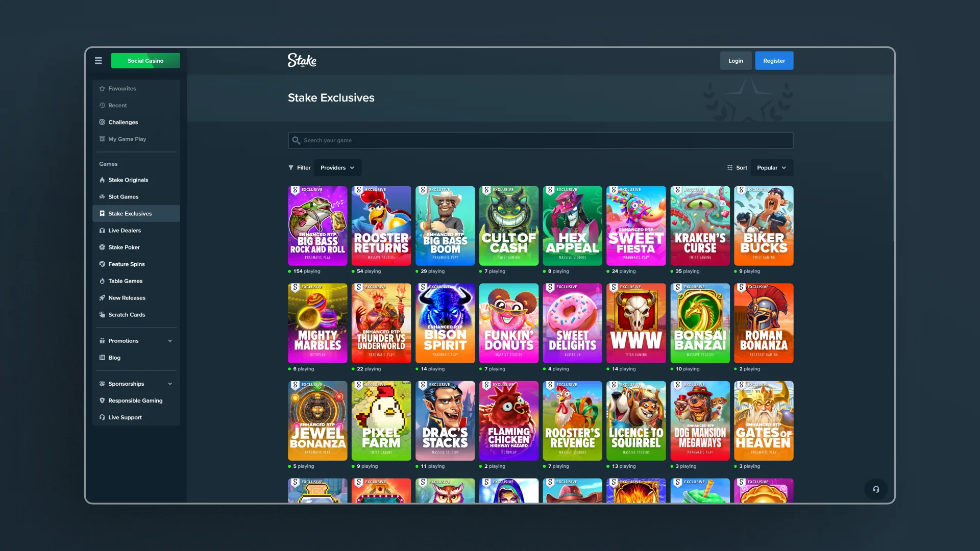Click the Favourites star icon
Screen dimensions: 980x551
click(102, 89)
